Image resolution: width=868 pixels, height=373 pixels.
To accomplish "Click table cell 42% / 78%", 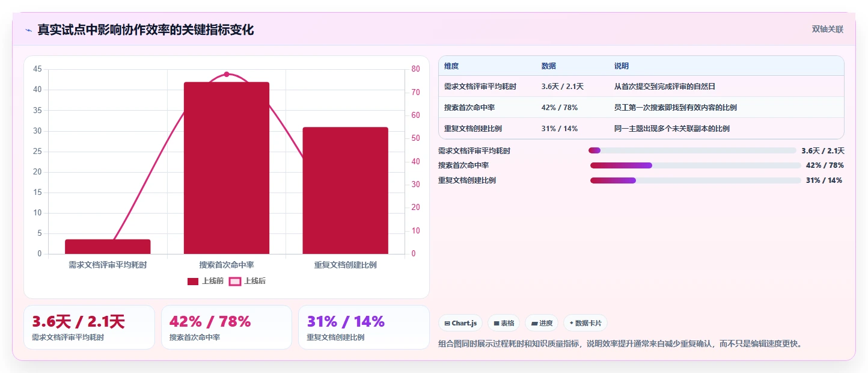I will pos(560,108).
